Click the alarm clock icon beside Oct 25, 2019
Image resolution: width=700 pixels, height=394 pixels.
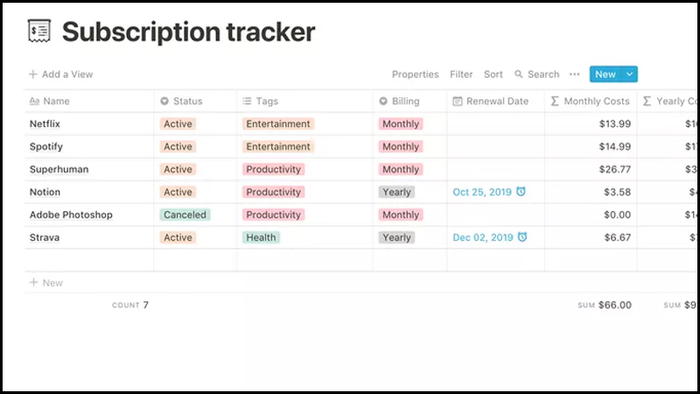pos(521,191)
